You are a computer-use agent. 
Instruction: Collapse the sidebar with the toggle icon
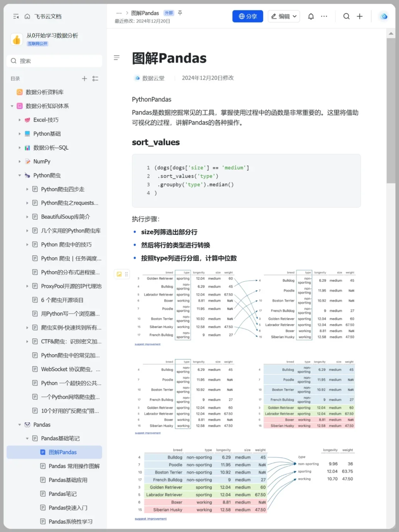point(16,16)
